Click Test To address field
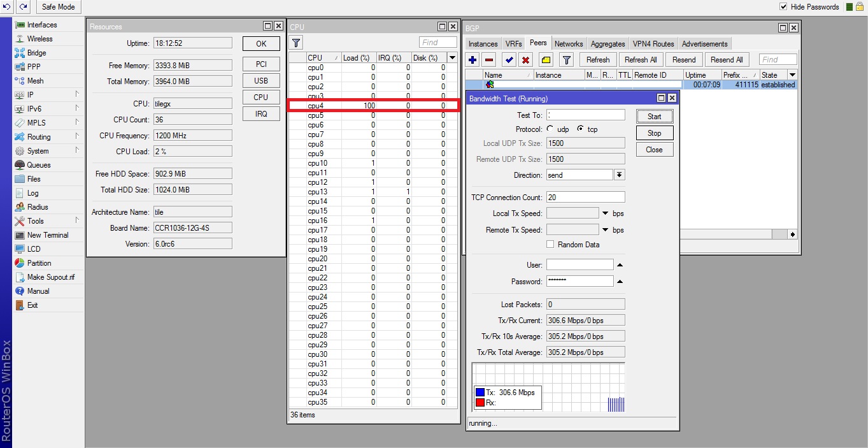The height and width of the screenshot is (448, 868). pos(585,115)
